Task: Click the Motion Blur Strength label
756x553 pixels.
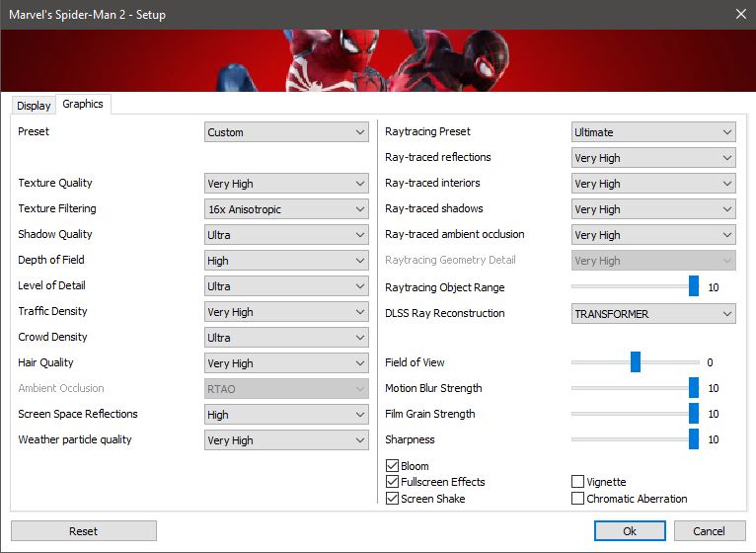Action: click(433, 388)
